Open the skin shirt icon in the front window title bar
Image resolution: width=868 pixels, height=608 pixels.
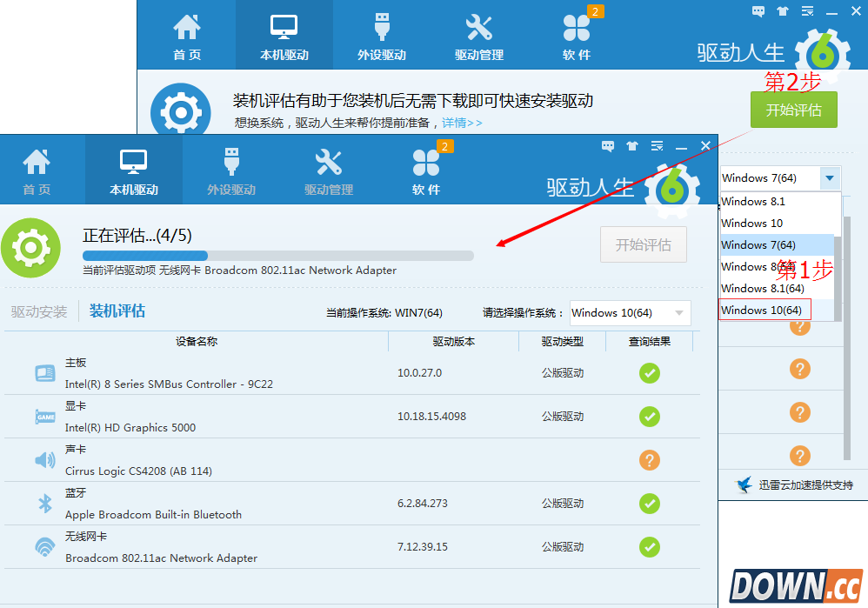(x=632, y=146)
